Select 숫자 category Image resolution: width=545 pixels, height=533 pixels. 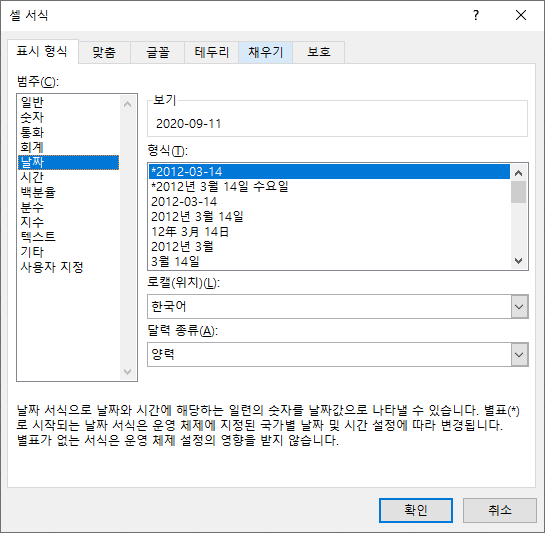[x=68, y=117]
